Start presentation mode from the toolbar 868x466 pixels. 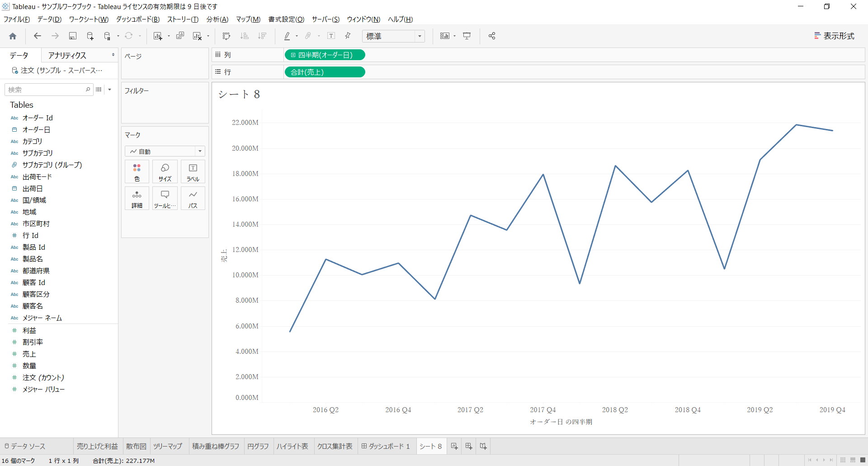[x=467, y=36]
